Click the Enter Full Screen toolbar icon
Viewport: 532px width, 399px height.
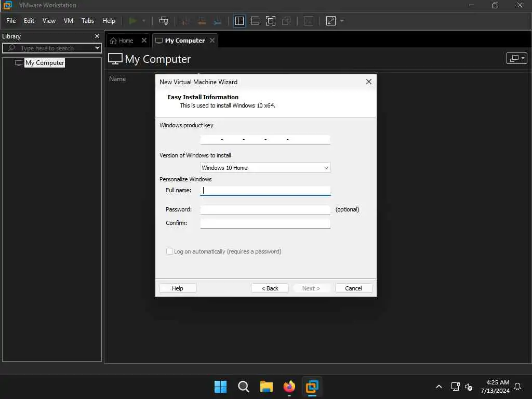(270, 21)
